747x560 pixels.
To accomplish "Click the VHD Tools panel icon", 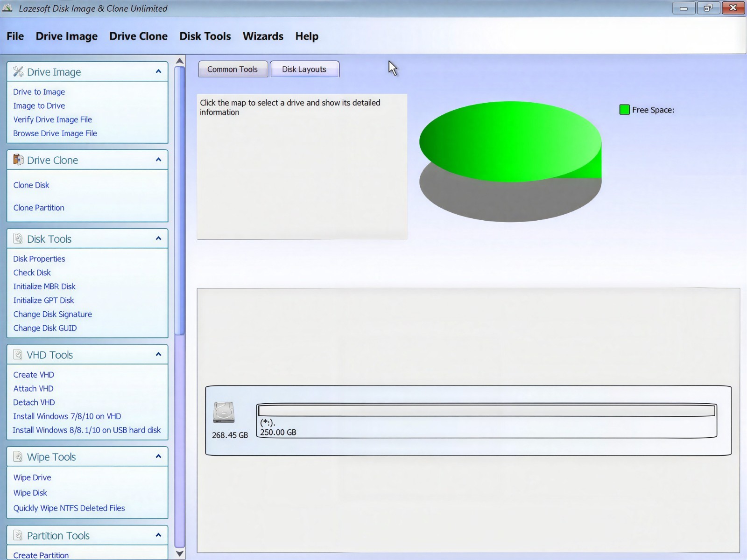I will 18,355.
